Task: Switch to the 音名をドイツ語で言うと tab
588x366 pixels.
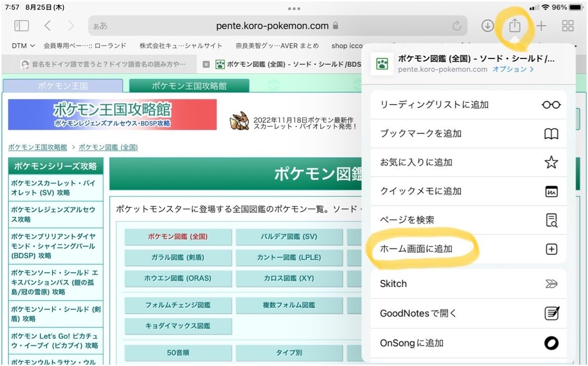Action: click(x=100, y=64)
